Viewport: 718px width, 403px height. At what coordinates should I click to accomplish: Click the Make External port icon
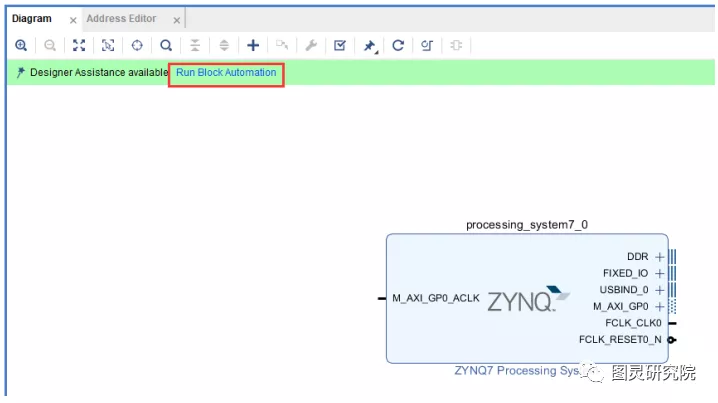(282, 45)
